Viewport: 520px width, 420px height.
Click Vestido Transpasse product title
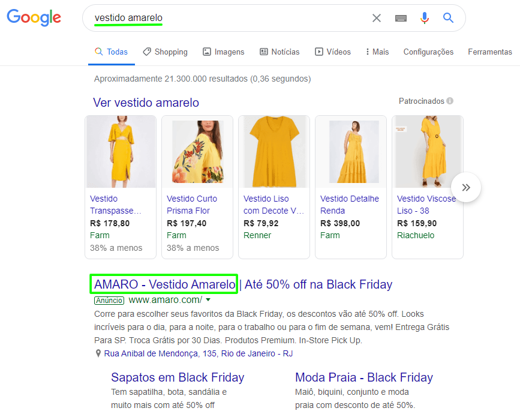click(115, 205)
